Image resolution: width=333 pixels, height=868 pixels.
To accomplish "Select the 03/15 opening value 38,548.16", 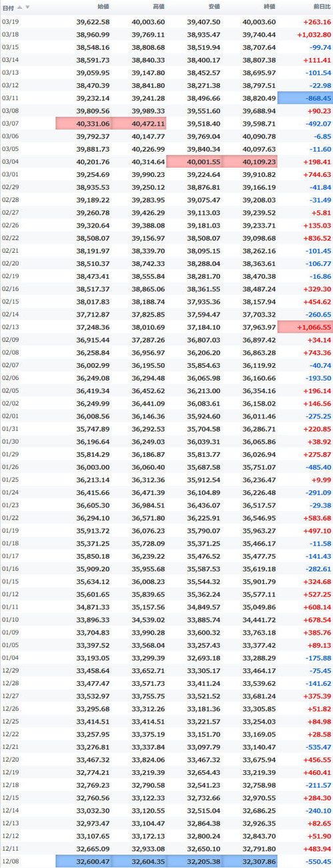I will 93,48.
